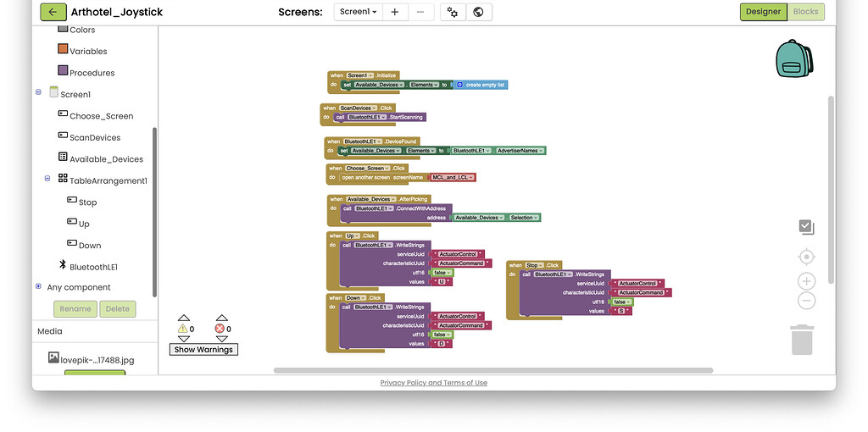Add a new screen with plus button
The height and width of the screenshot is (432, 868).
[394, 12]
